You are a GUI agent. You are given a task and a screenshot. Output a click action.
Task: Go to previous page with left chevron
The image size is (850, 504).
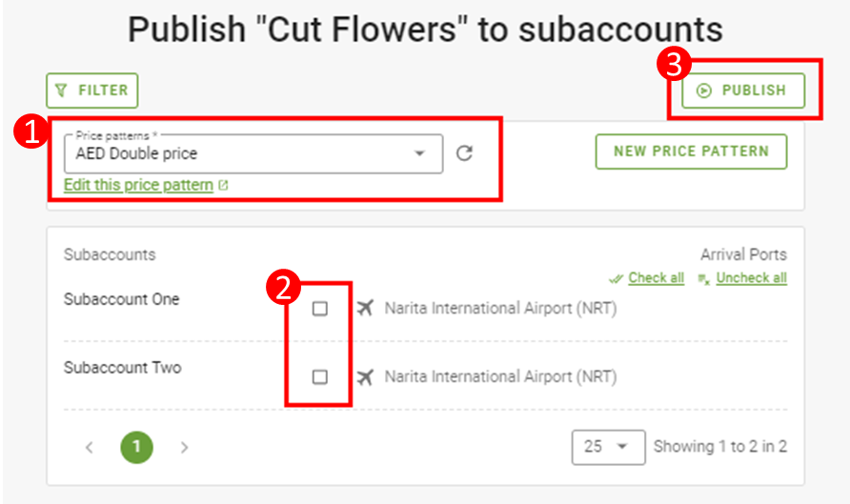coord(90,447)
